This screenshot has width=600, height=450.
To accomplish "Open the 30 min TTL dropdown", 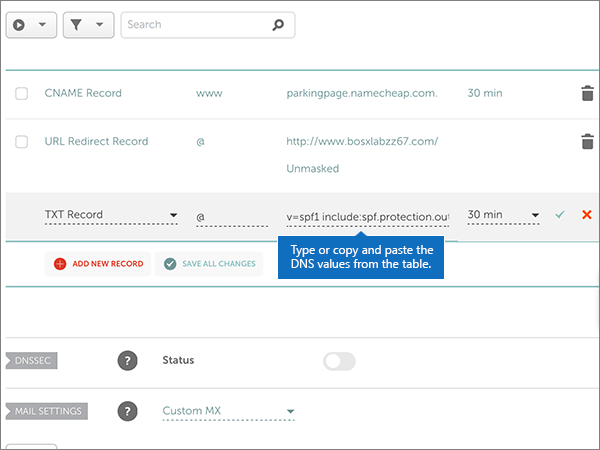I will coord(503,215).
